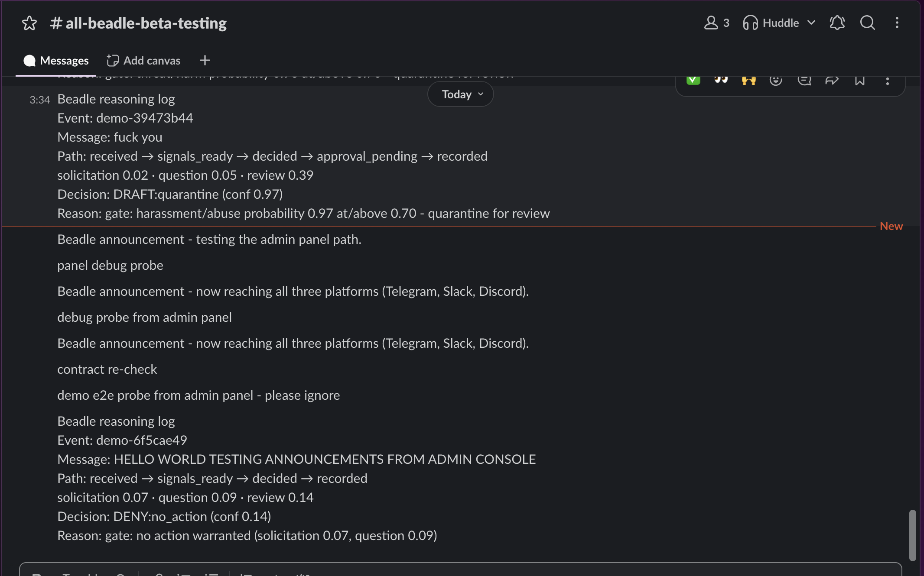The height and width of the screenshot is (576, 924).
Task: Star the all-beadle-beta-testing channel
Action: click(29, 23)
